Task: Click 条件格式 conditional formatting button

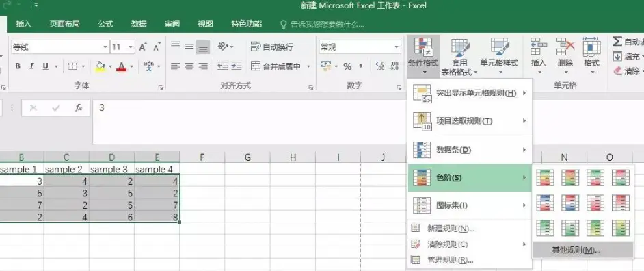Action: point(423,56)
